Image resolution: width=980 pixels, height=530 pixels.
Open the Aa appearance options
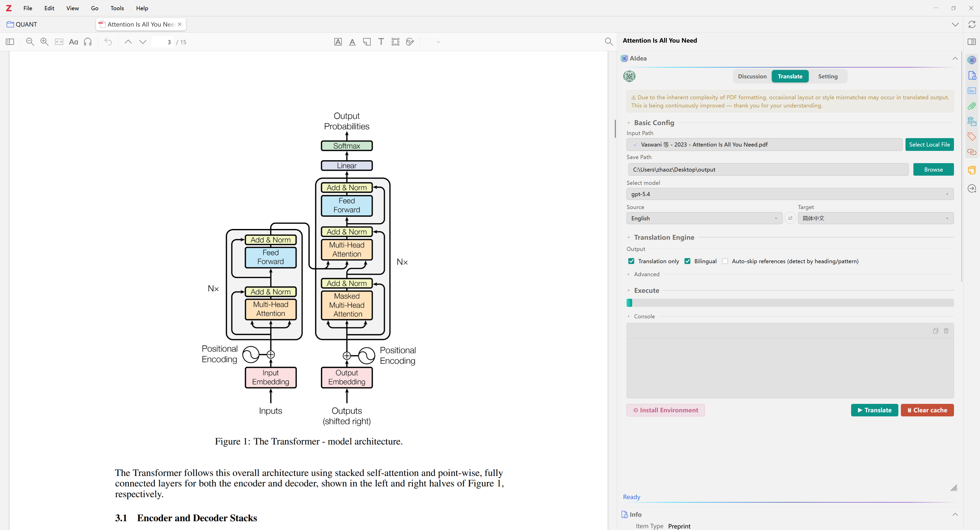pos(73,42)
